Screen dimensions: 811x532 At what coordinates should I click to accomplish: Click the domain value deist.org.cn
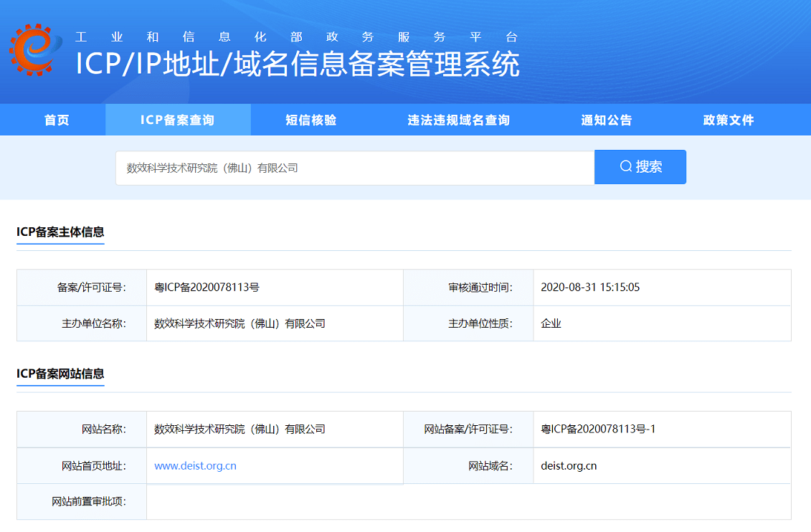point(569,466)
